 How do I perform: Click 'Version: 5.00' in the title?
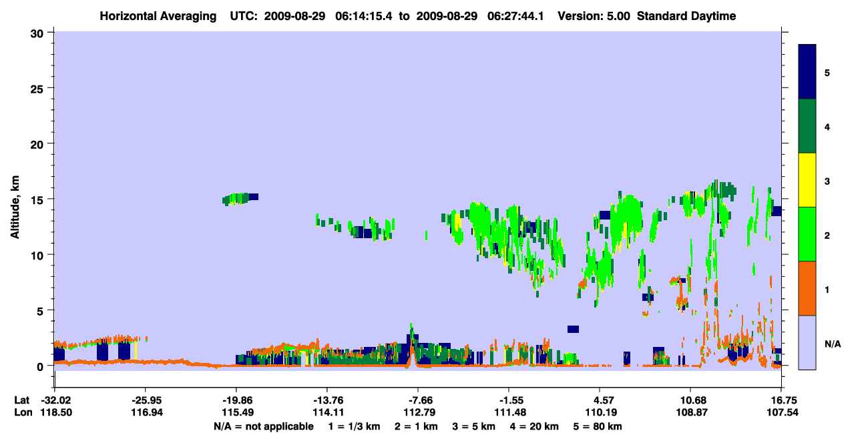(593, 16)
